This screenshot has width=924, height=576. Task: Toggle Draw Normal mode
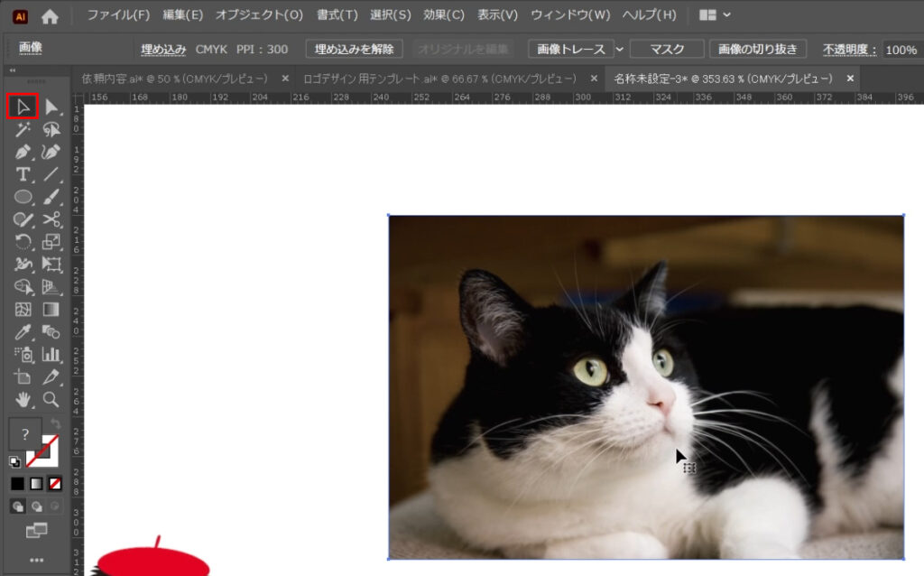coord(18,506)
